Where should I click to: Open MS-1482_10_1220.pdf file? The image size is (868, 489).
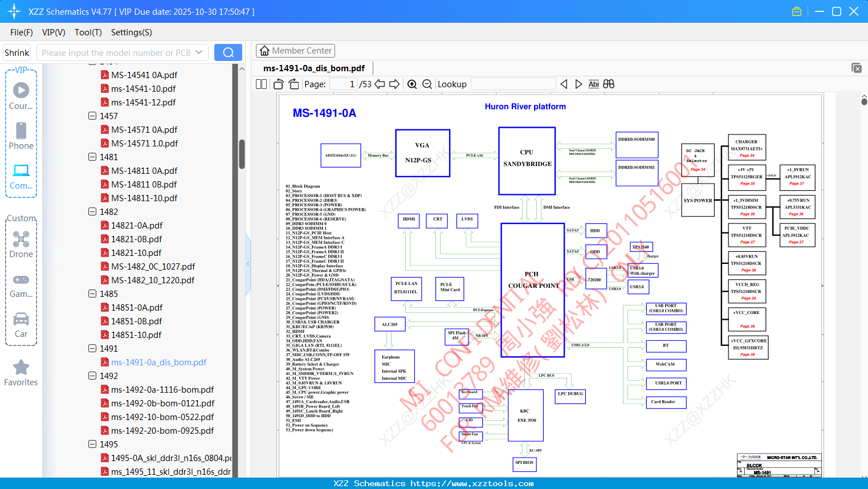tap(153, 280)
